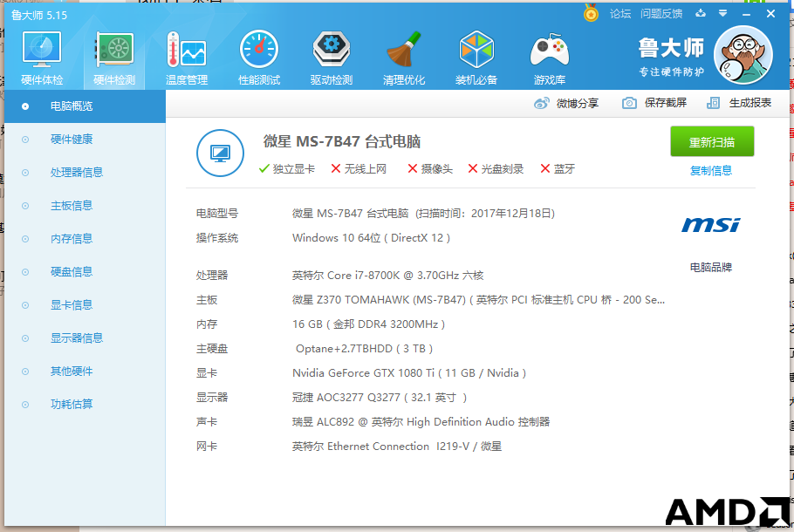Click the AOC3277 Q3277 monitor value

coord(380,398)
